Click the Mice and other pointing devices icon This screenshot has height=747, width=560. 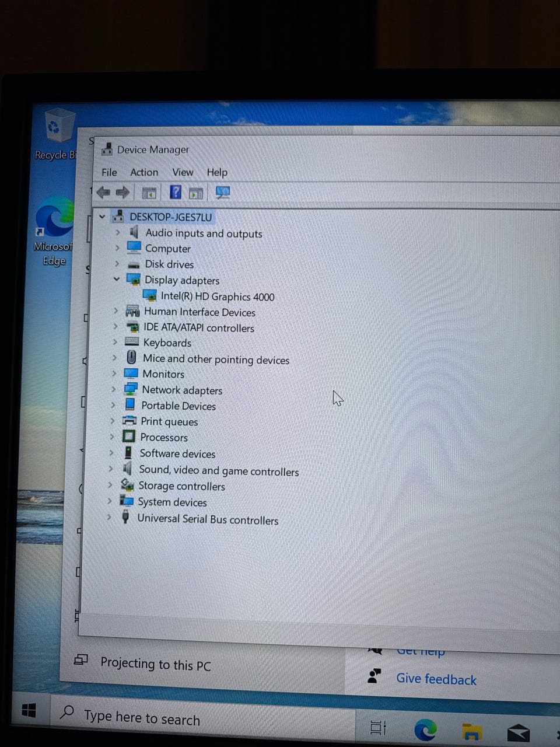[132, 357]
